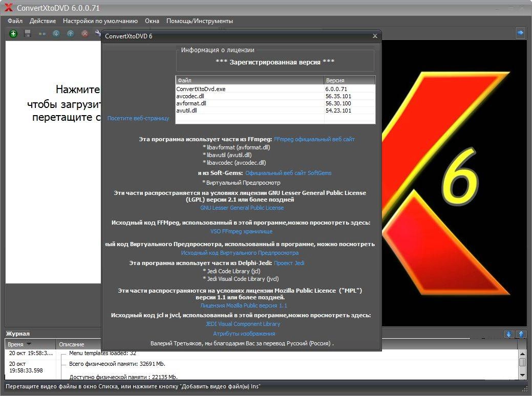Click version value 56.35.101
532x396 pixels.
point(338,96)
